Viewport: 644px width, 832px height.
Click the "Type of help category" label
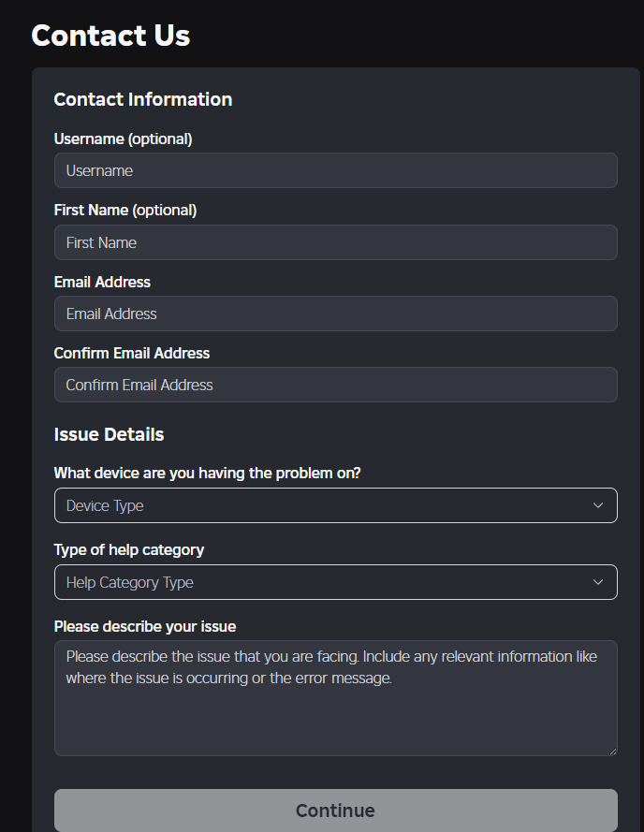pyautogui.click(x=129, y=549)
